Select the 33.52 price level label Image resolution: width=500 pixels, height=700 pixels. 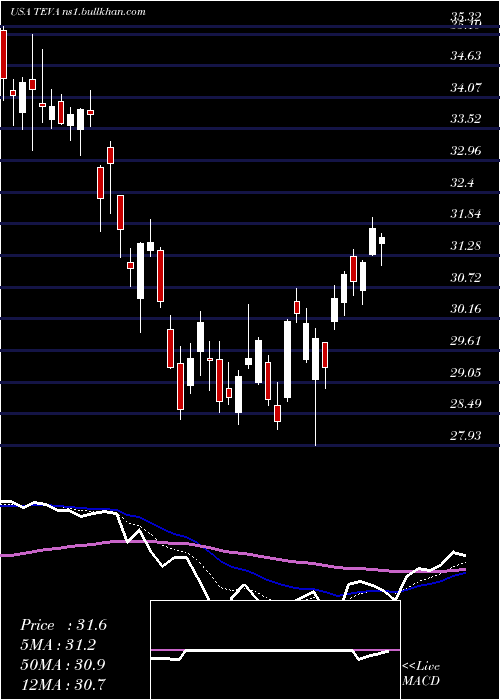coord(466,119)
